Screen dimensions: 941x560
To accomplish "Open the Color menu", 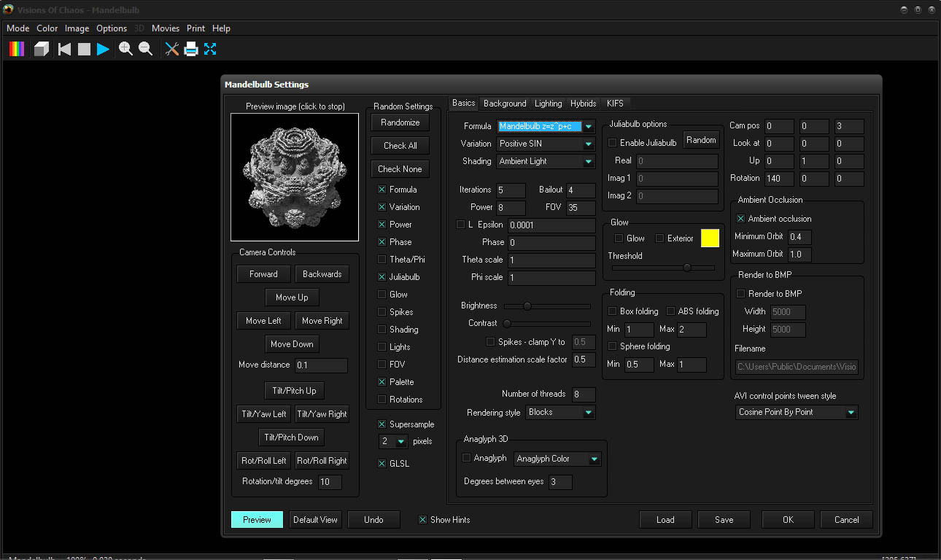I will pyautogui.click(x=47, y=28).
